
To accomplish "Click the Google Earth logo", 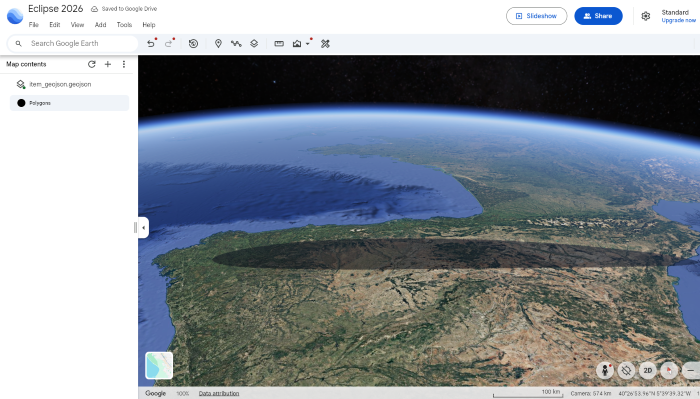I will pyautogui.click(x=15, y=16).
